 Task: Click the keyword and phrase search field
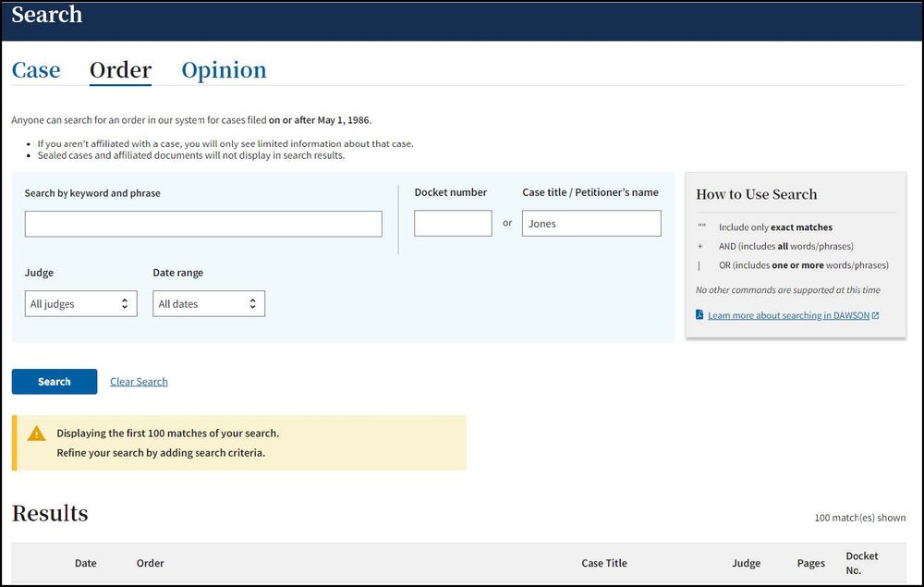[x=203, y=224]
